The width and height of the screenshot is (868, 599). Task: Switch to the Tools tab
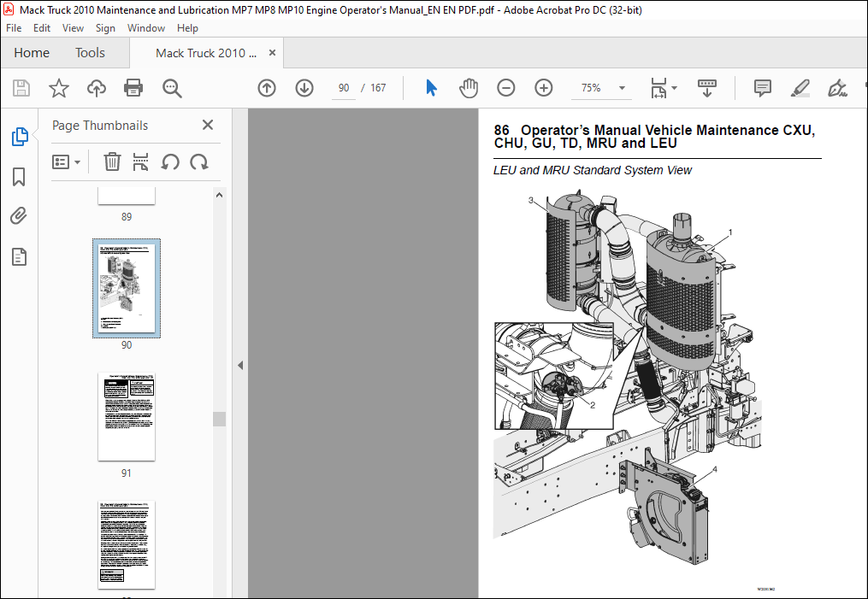90,52
